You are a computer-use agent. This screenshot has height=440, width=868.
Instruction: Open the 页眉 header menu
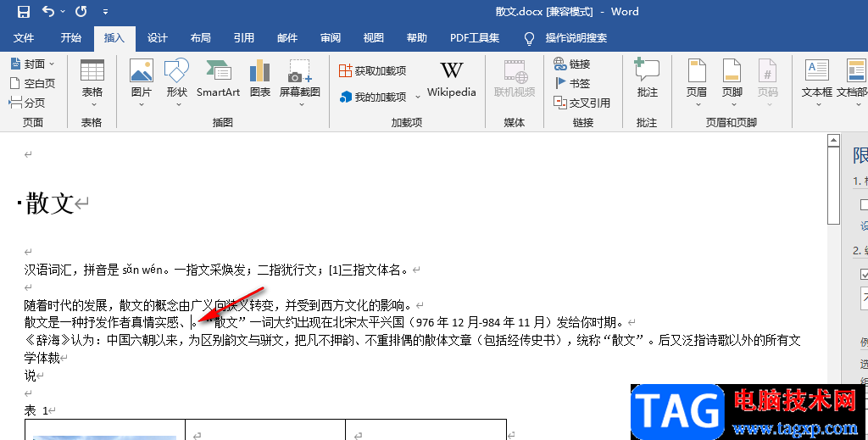pyautogui.click(x=697, y=84)
